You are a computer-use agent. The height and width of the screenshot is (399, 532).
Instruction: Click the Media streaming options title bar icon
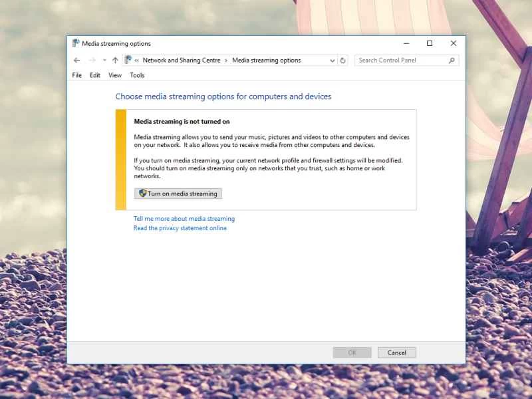tap(74, 43)
